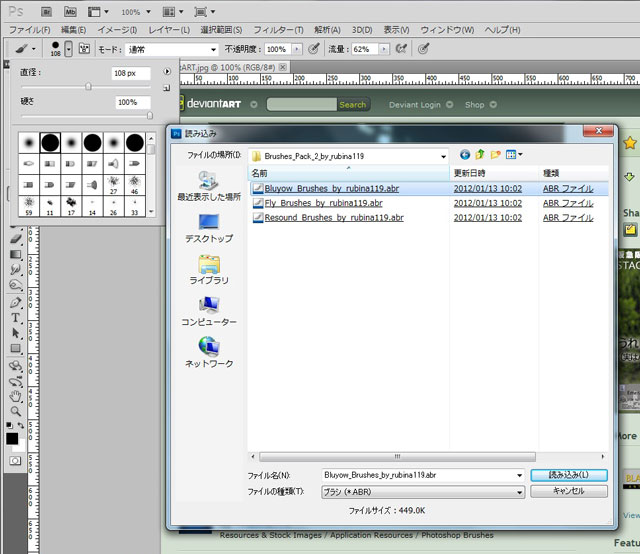Open the ファイル(F) menu
The height and width of the screenshot is (554, 640).
click(29, 30)
